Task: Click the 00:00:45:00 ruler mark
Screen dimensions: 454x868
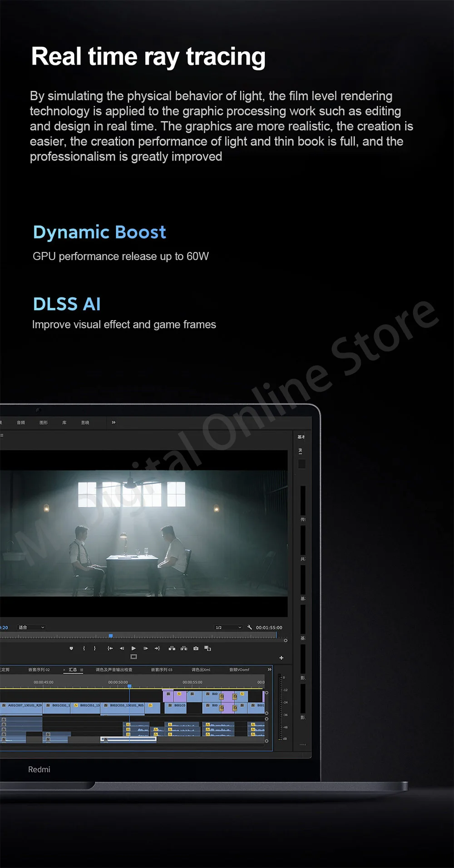Action: 44,682
